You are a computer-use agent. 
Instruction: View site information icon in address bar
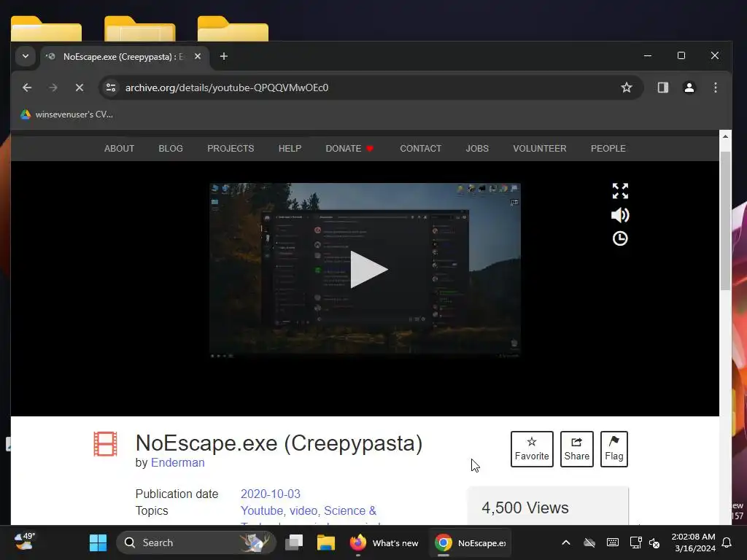(111, 87)
